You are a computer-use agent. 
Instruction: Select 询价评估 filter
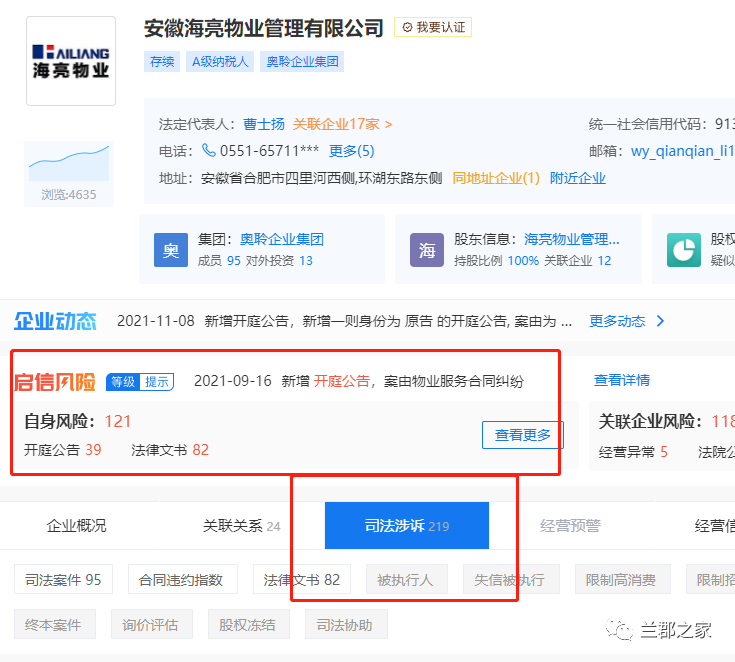pos(150,624)
